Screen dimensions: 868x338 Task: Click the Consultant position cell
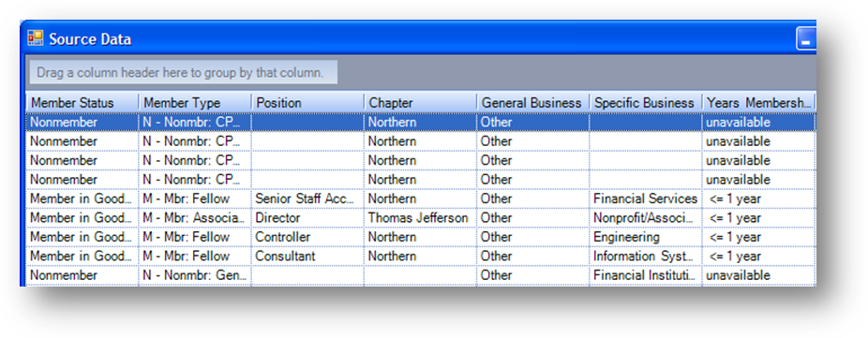[x=307, y=257]
